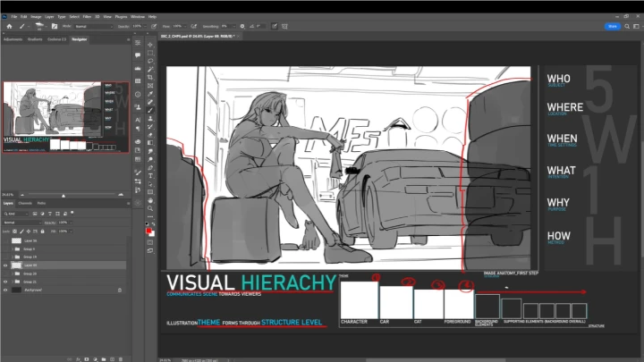Click the foreground red color swatch
The image size is (644, 362).
coord(148,232)
